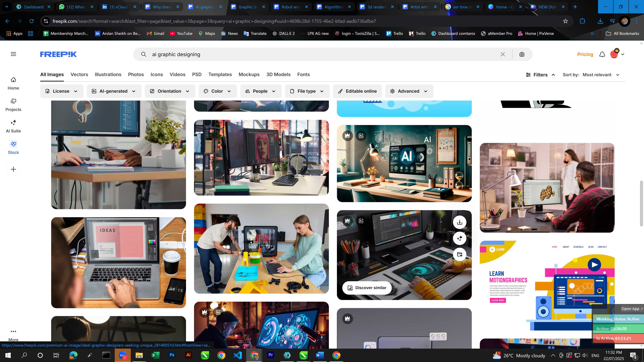Switch to the Illustrations tab
The width and height of the screenshot is (644, 362).
coord(108,74)
